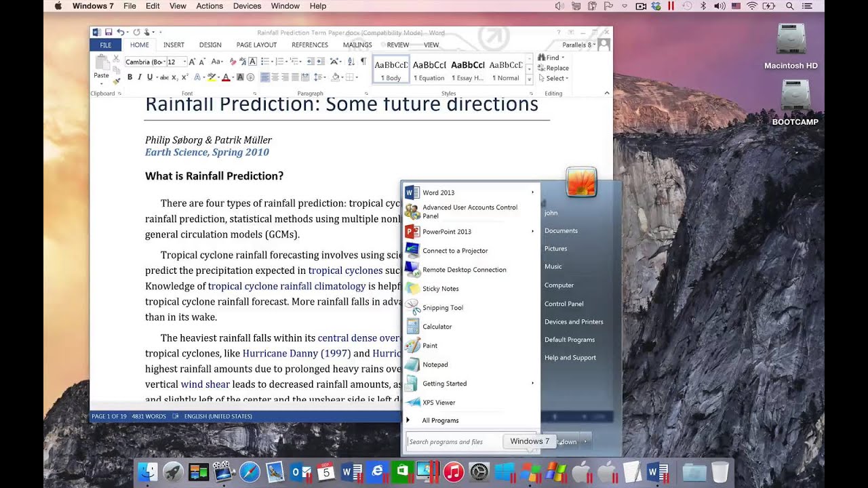Open the FILE tab
The height and width of the screenshot is (488, 868).
[x=106, y=45]
